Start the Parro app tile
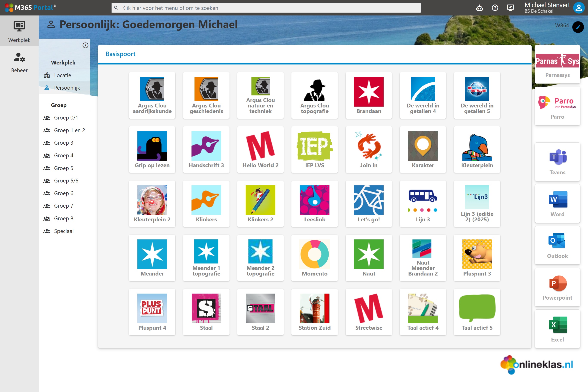Image resolution: width=588 pixels, height=392 pixels. (x=557, y=106)
